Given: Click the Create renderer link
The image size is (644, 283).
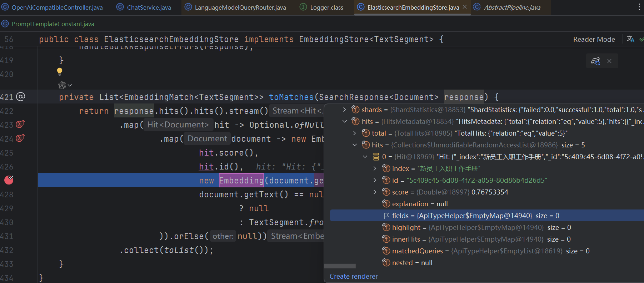Looking at the screenshot, I should click(353, 276).
